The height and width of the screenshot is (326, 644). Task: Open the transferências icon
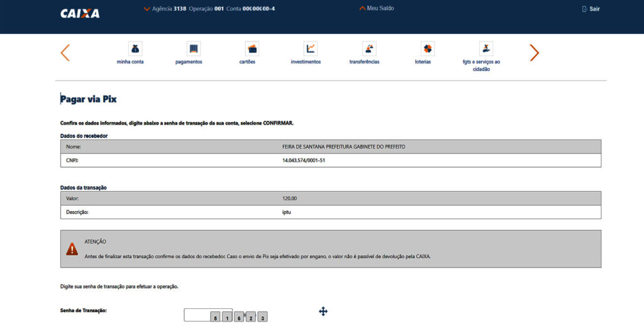369,49
